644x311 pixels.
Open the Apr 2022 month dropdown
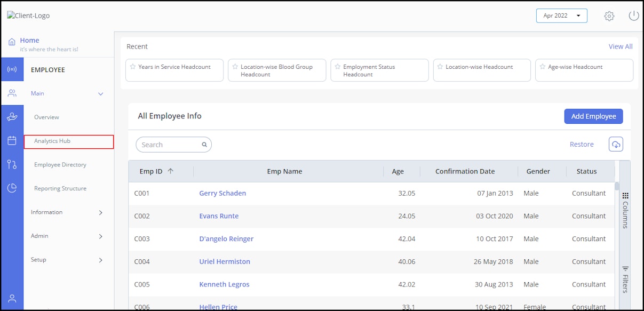[x=561, y=15]
